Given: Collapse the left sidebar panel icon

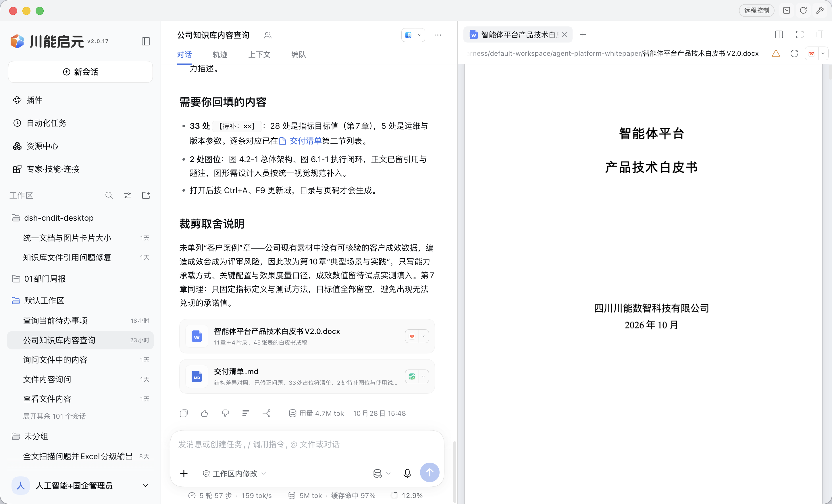Looking at the screenshot, I should [x=146, y=41].
